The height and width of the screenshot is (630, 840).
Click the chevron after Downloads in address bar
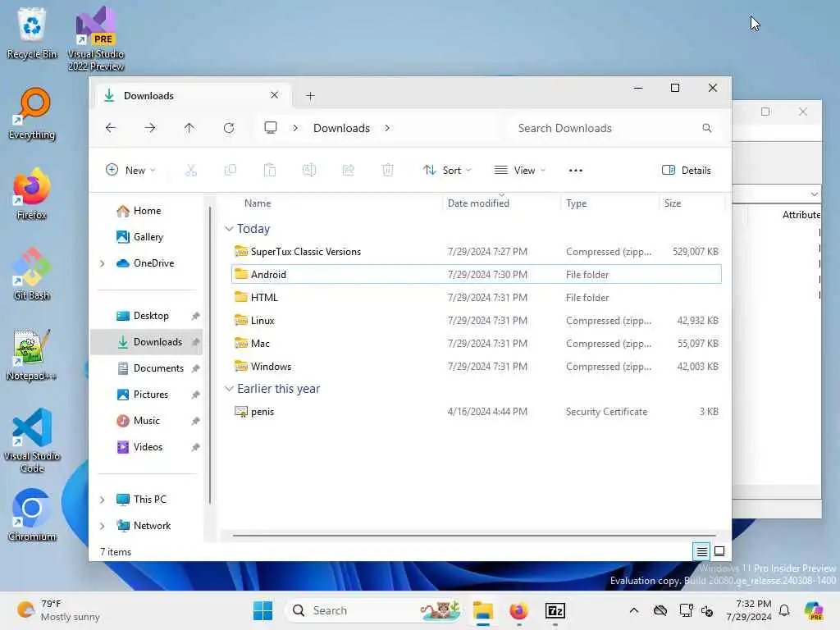[x=387, y=128]
